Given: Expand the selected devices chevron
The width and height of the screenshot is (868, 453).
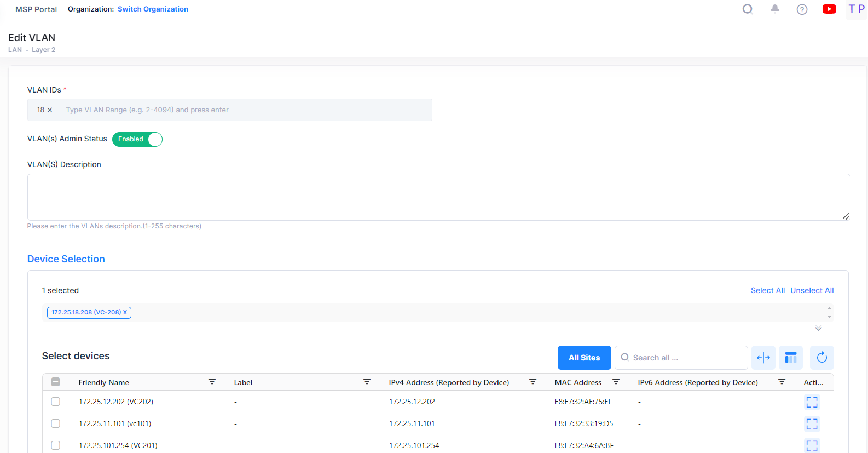Looking at the screenshot, I should (x=818, y=329).
